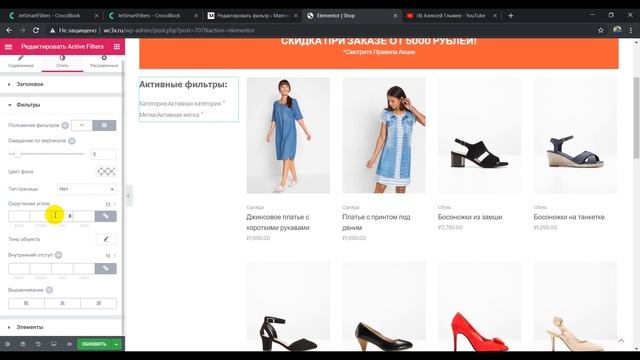Switch responsive device preview mode

tap(53, 344)
